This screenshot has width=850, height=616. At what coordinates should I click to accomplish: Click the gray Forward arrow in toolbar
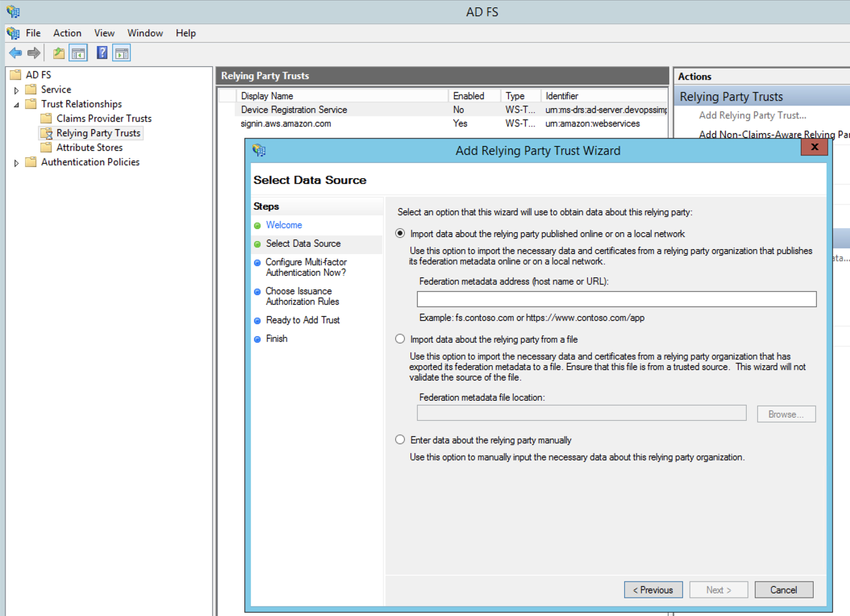click(34, 53)
